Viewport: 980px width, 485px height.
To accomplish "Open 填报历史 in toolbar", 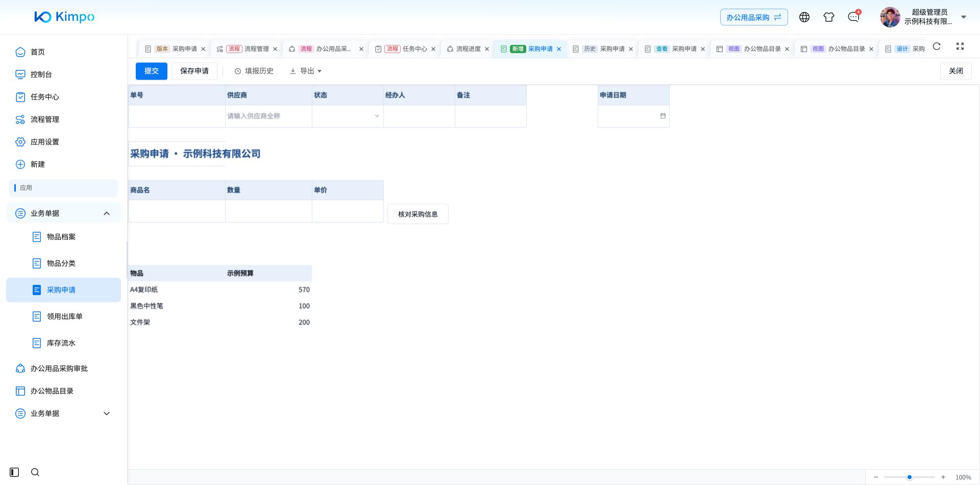I will coord(254,71).
